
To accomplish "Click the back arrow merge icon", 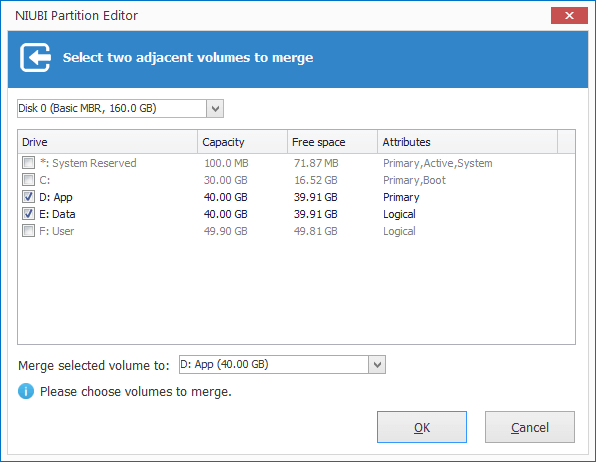I will click(35, 57).
